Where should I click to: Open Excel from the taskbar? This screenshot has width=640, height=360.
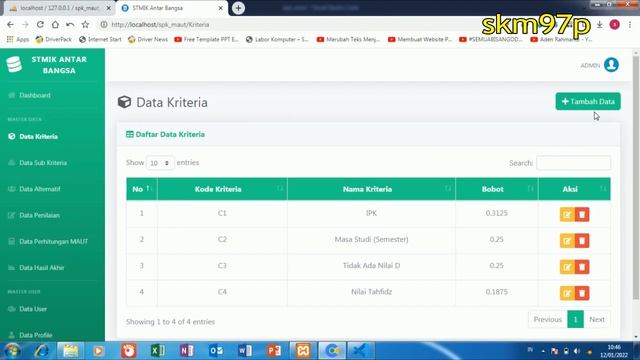(x=158, y=351)
